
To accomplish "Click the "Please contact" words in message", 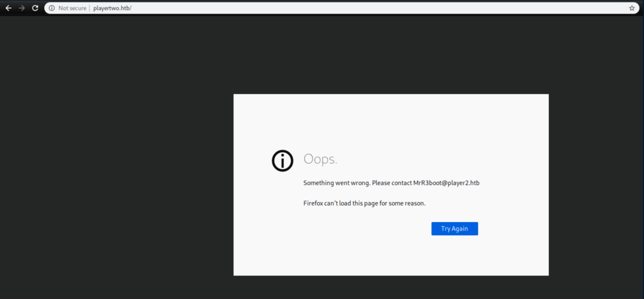I will coord(391,183).
